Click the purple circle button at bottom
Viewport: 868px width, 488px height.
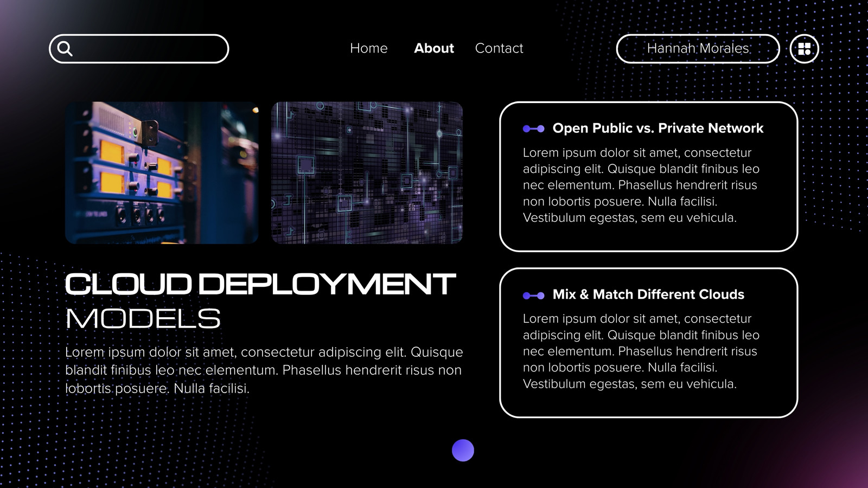[463, 450]
